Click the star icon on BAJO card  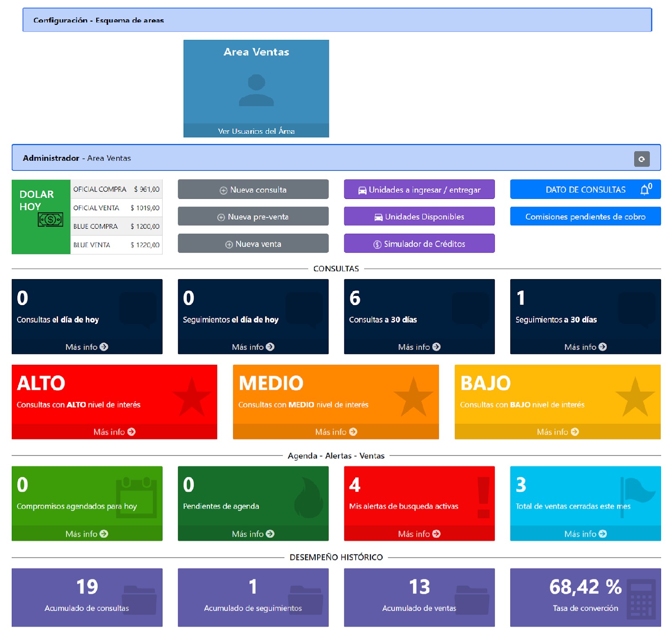pyautogui.click(x=635, y=397)
